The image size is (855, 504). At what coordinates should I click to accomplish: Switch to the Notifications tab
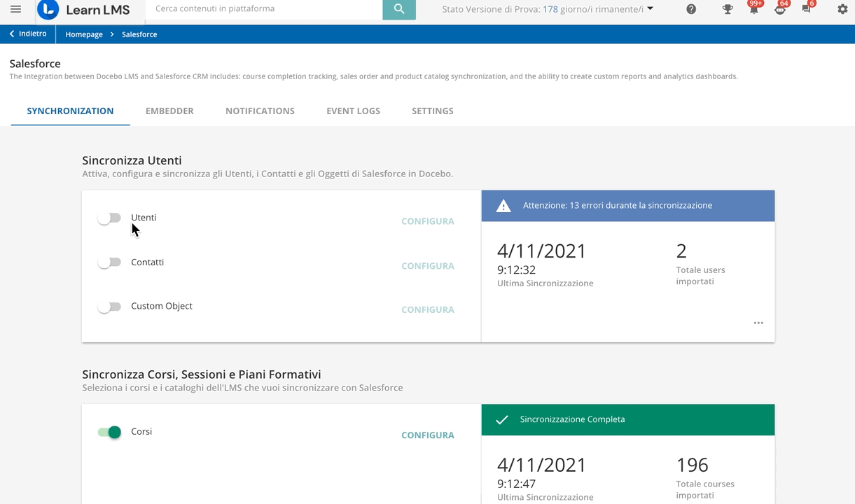coord(260,111)
